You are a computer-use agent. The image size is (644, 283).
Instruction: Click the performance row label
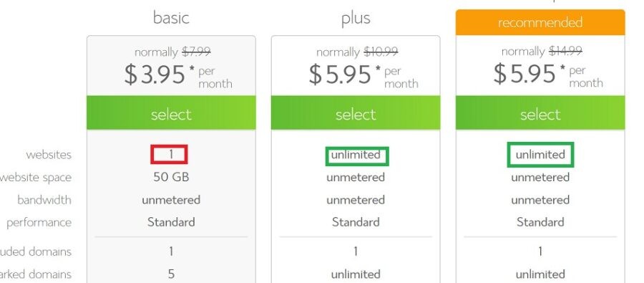tap(39, 223)
